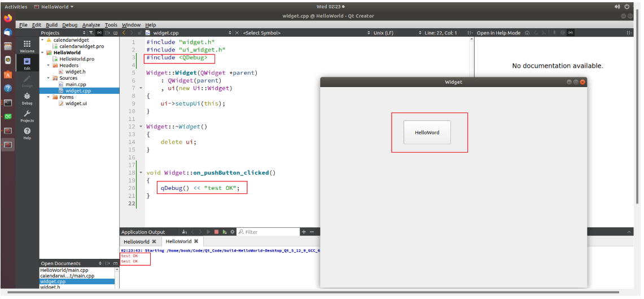Open Application Output settings gear
The width and height of the screenshot is (644, 299).
233,232
